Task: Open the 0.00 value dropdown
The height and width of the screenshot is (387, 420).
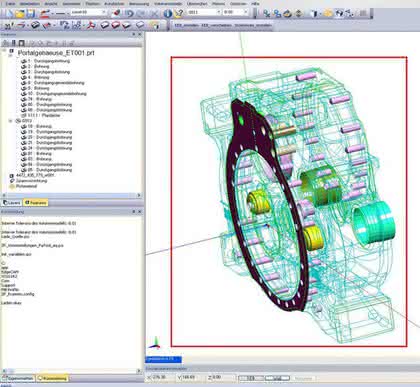Action: [246, 12]
